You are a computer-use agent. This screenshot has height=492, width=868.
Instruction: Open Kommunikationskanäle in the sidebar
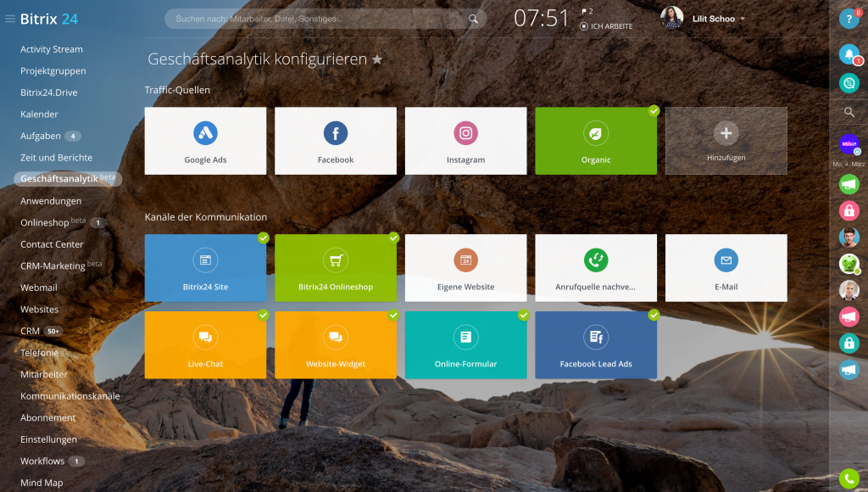coord(70,395)
